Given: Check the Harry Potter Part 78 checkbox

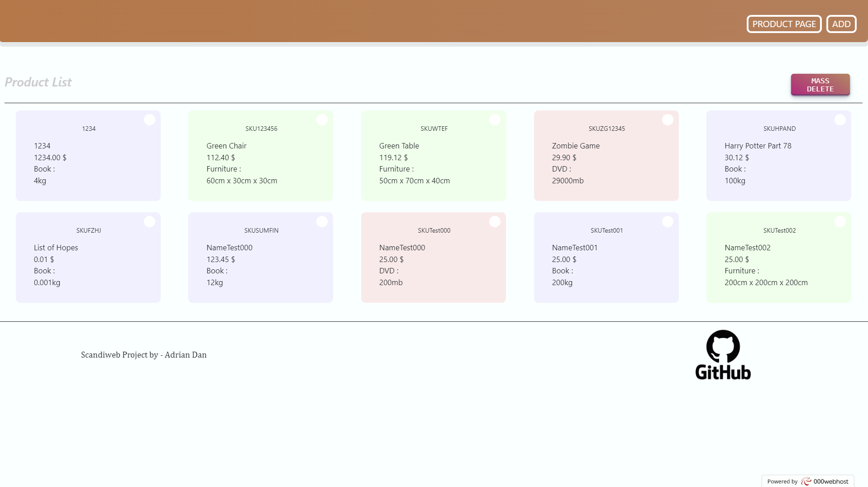Looking at the screenshot, I should (x=840, y=120).
